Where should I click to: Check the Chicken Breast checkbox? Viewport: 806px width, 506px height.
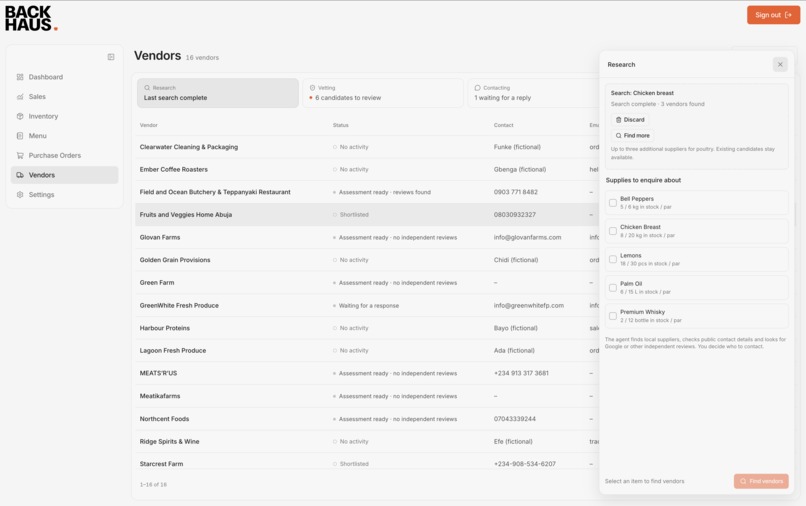(x=613, y=231)
